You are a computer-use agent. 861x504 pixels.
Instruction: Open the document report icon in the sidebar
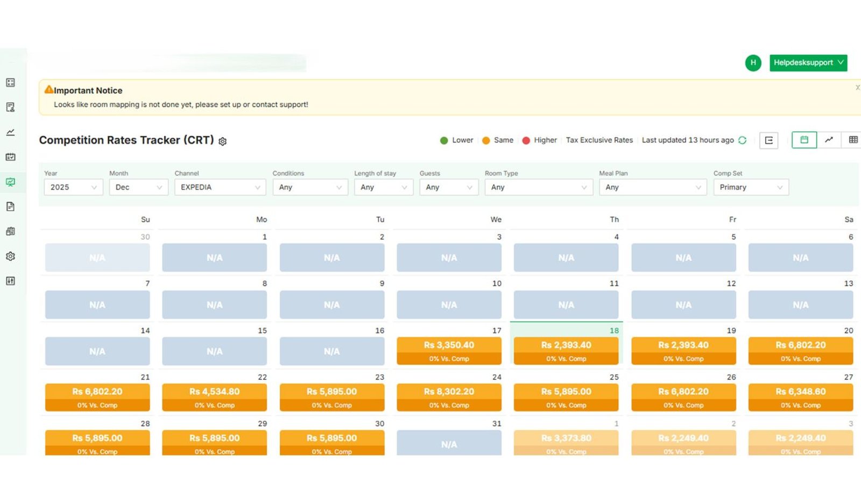pos(10,207)
